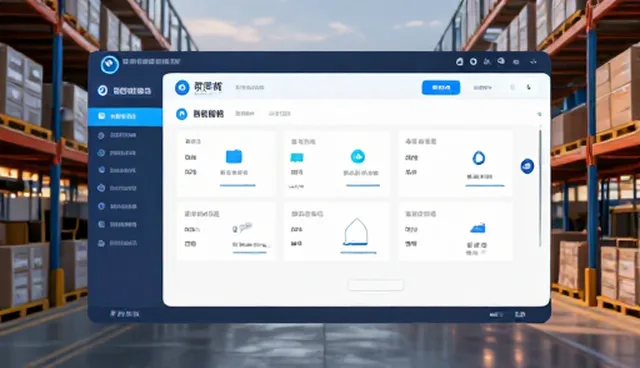Click the small dark icon at header far right
This screenshot has width=640, height=368.
pos(529,87)
